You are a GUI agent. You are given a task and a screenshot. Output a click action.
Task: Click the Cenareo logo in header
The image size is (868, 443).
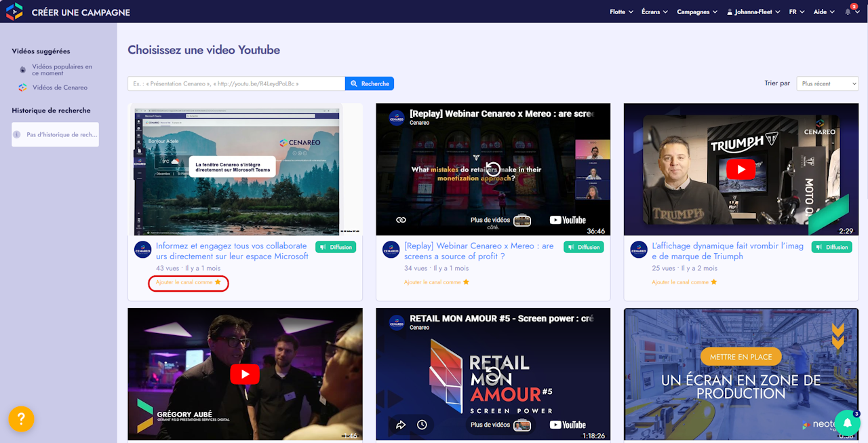(x=14, y=12)
